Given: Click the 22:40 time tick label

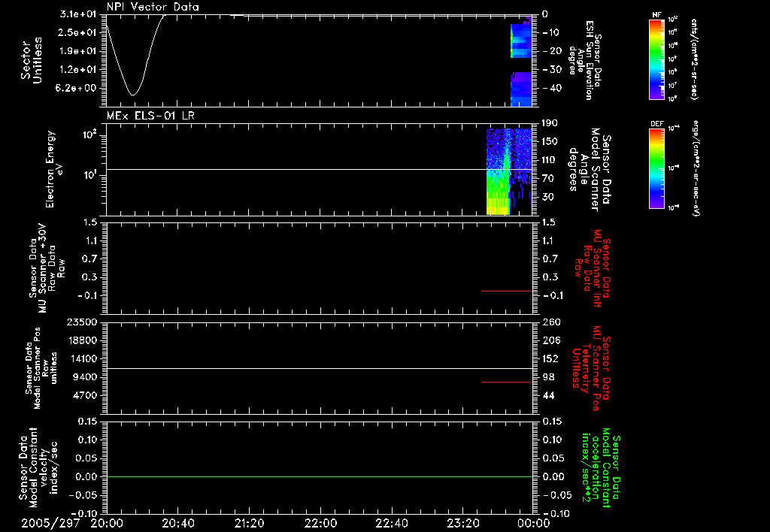Looking at the screenshot, I should coord(391,523).
